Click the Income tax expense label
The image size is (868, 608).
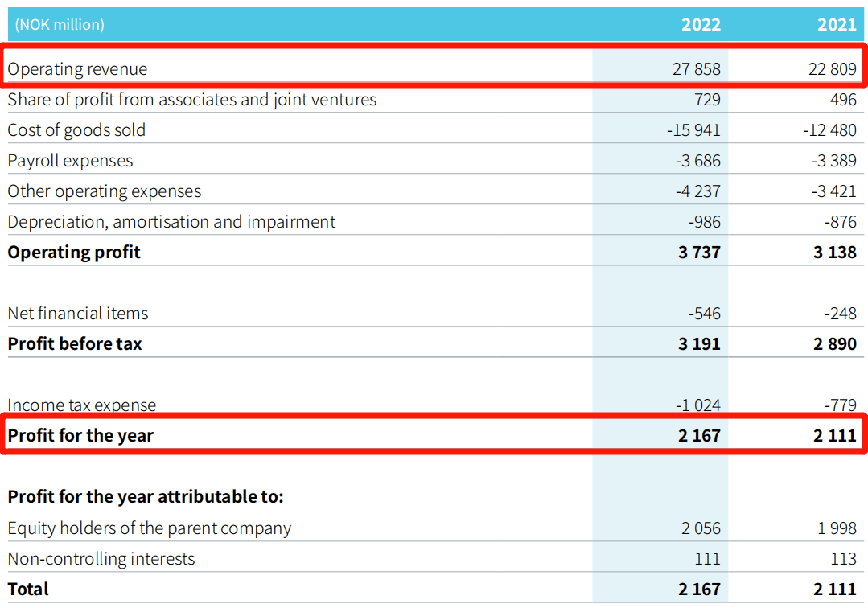point(82,405)
